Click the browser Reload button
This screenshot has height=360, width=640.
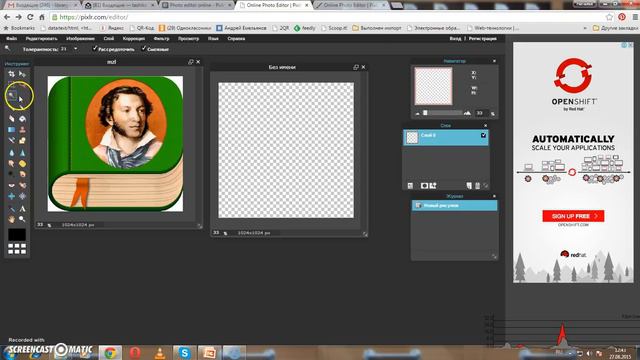tap(30, 17)
